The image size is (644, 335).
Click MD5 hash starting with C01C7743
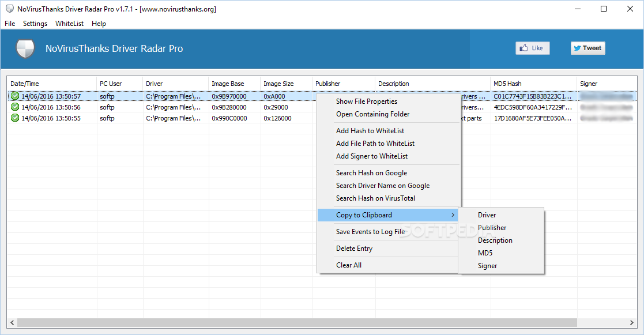pos(532,96)
